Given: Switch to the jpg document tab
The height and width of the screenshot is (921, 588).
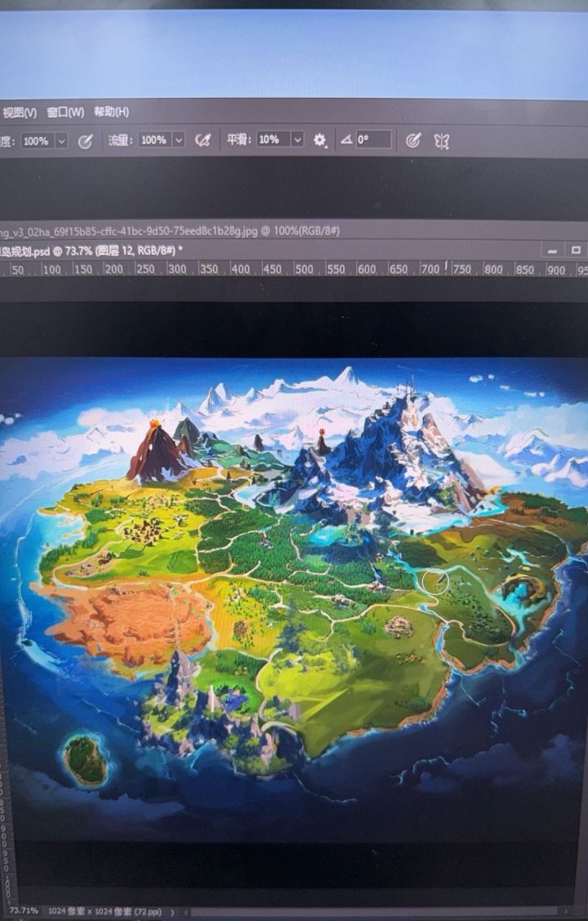Looking at the screenshot, I should tap(170, 231).
